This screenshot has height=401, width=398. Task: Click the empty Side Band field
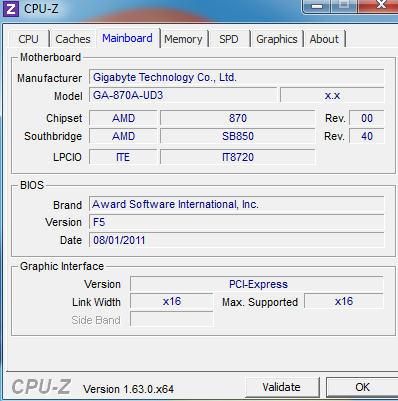click(172, 319)
